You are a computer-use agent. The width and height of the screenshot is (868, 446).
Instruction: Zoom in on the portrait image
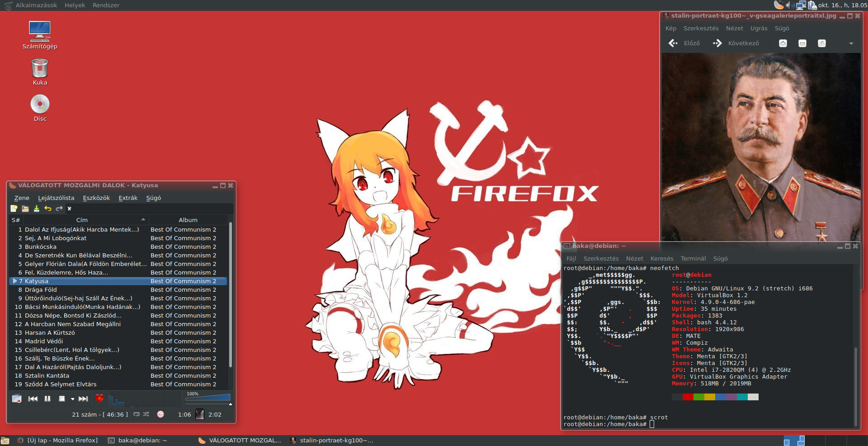[783, 43]
